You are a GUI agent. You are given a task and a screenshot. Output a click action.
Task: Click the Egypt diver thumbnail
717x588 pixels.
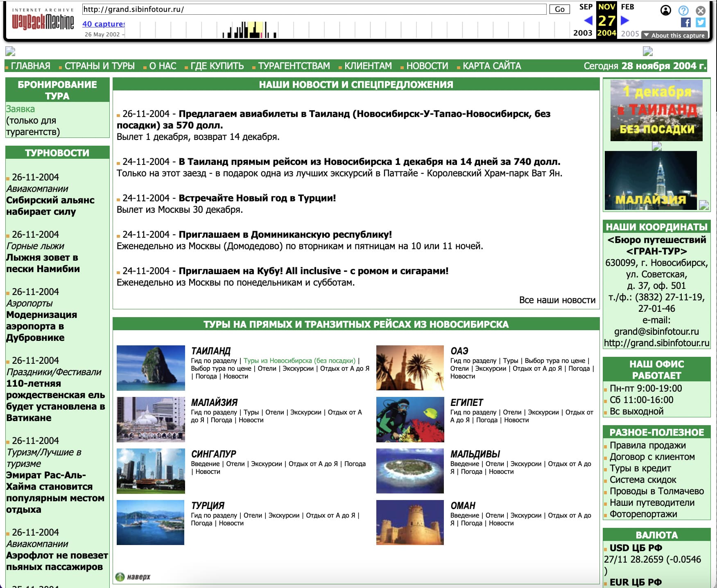[x=410, y=419]
